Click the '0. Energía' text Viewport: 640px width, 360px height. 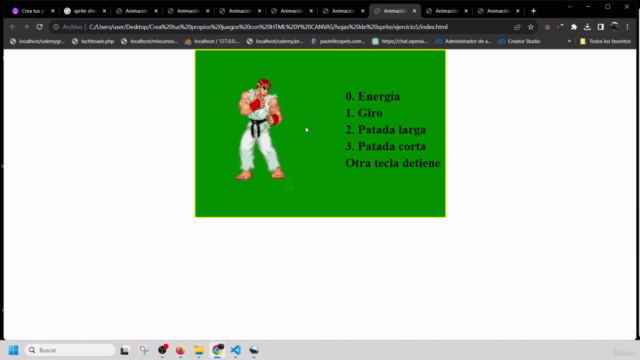pyautogui.click(x=372, y=96)
